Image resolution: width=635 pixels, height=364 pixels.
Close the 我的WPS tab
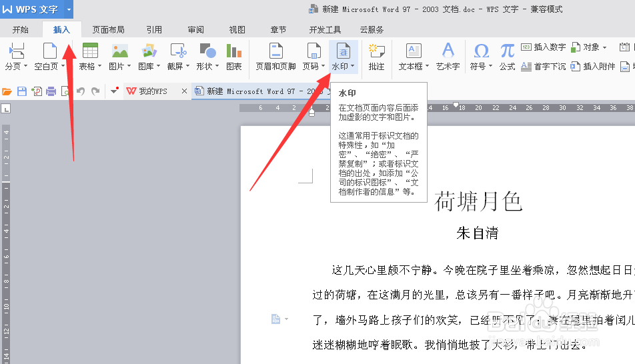(184, 91)
